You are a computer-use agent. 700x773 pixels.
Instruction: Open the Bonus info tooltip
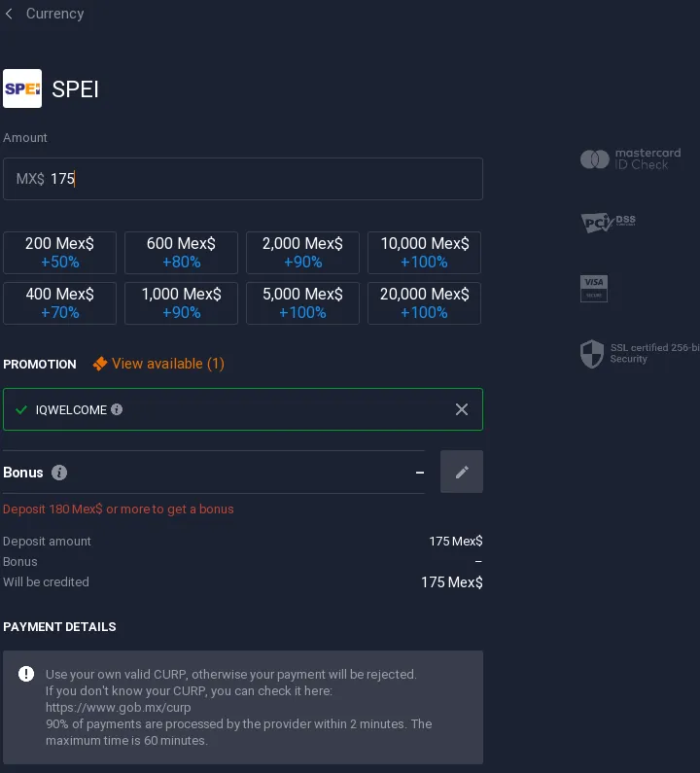pos(59,473)
